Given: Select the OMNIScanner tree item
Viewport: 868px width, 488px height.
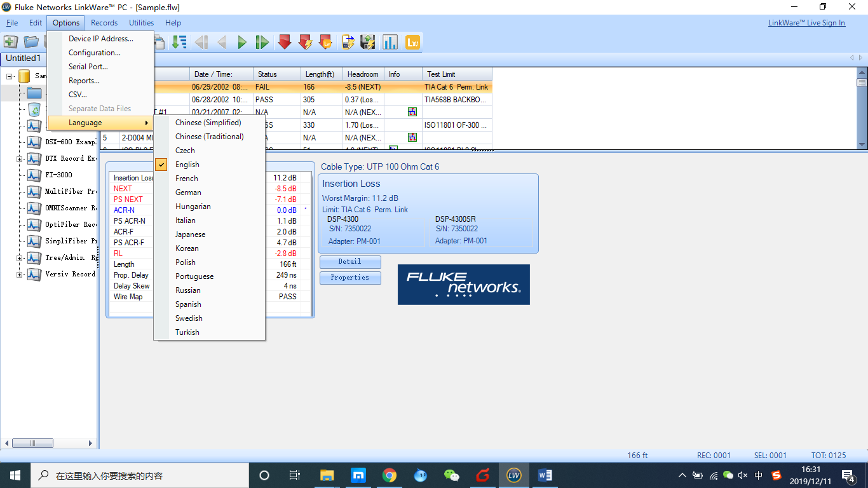Looking at the screenshot, I should [70, 208].
